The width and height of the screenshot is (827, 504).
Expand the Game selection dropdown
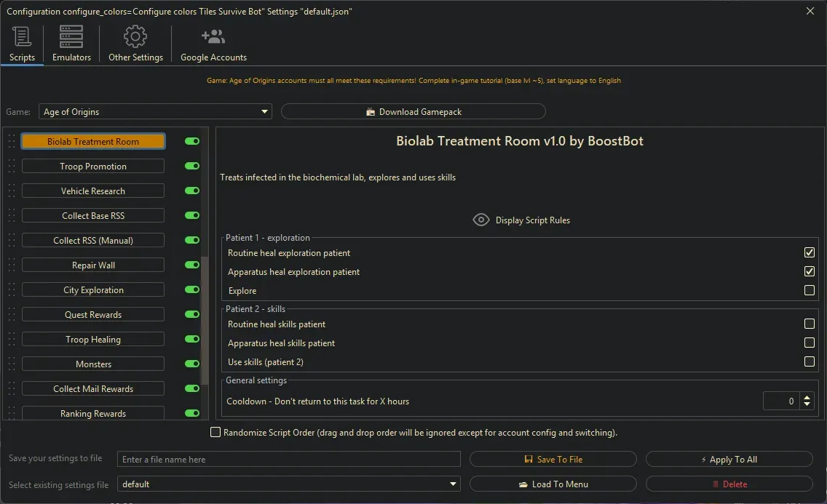tap(264, 112)
